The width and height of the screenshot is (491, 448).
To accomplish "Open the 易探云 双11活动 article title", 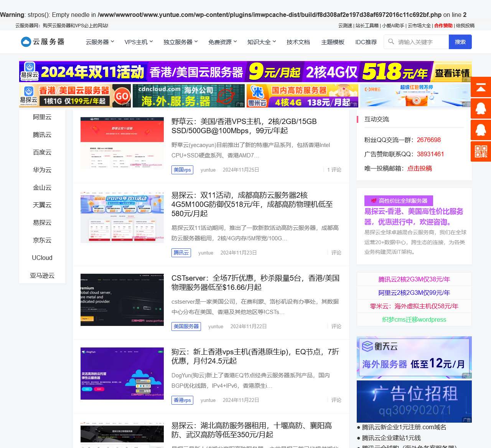I will point(252,204).
